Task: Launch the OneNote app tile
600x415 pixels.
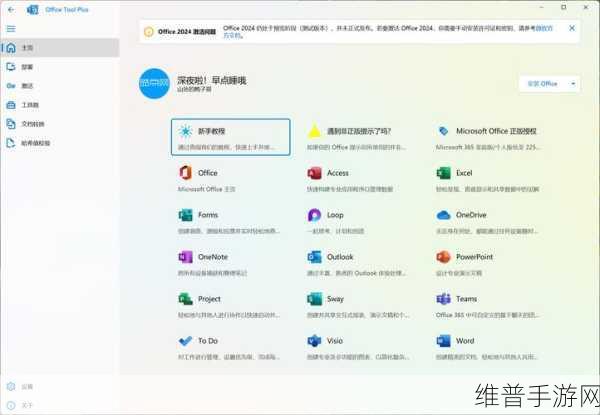Action: 231,264
